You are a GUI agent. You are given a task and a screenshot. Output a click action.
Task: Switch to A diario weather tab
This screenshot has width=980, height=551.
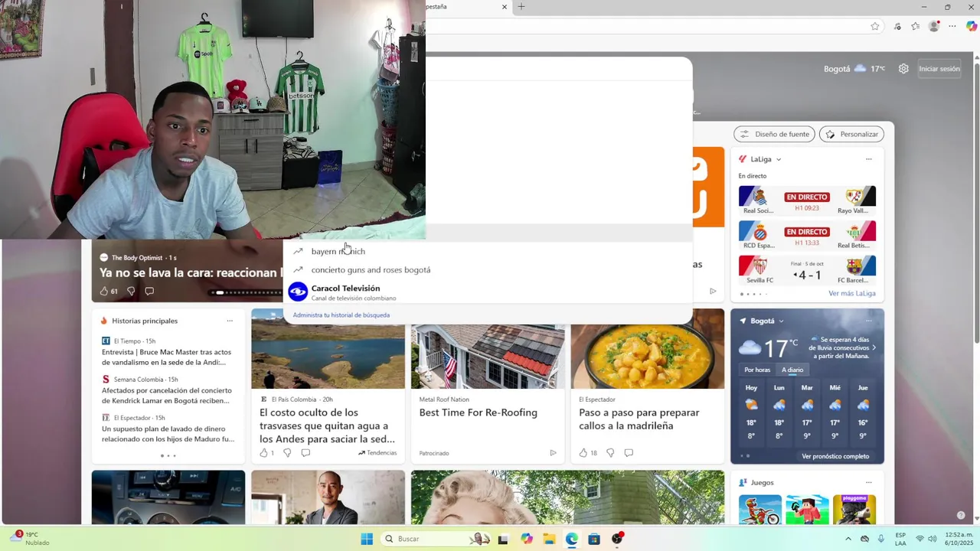(792, 370)
